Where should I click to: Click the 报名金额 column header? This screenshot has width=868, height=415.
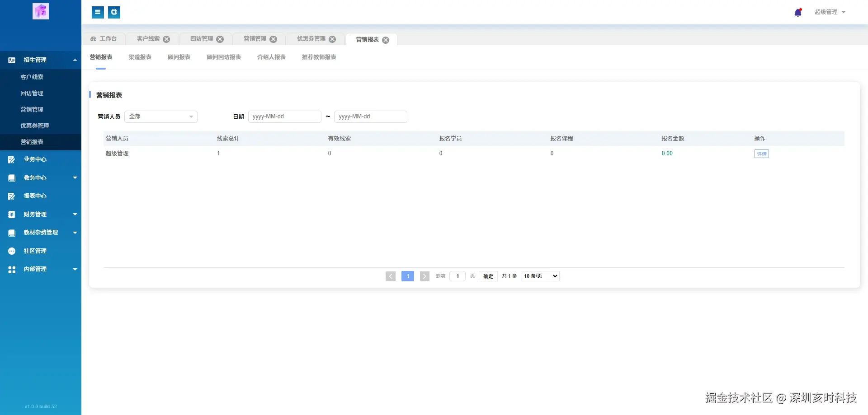click(673, 139)
